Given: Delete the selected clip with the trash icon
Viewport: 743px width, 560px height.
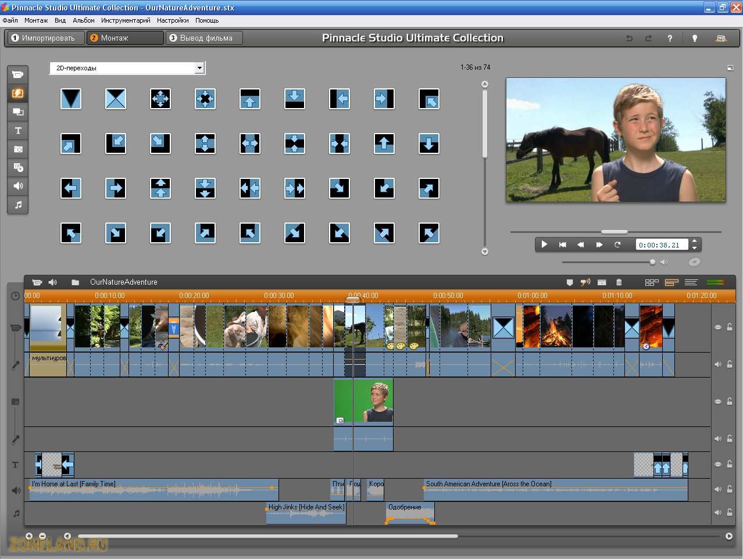Looking at the screenshot, I should click(x=619, y=282).
